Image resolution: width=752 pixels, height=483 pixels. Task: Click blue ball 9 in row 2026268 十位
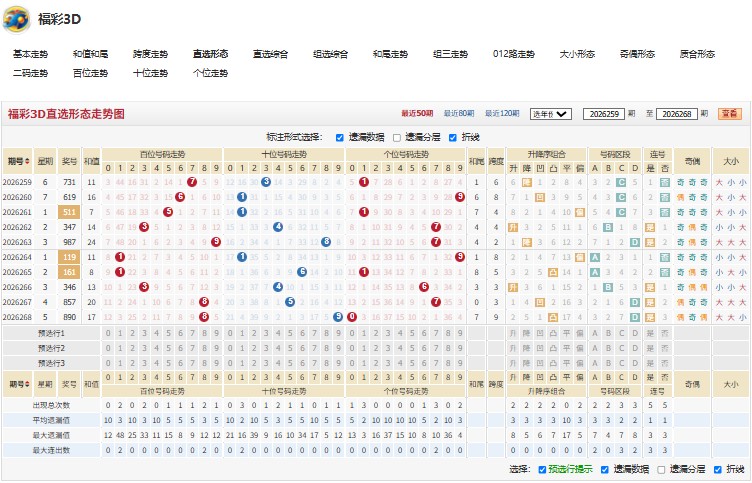tap(338, 317)
